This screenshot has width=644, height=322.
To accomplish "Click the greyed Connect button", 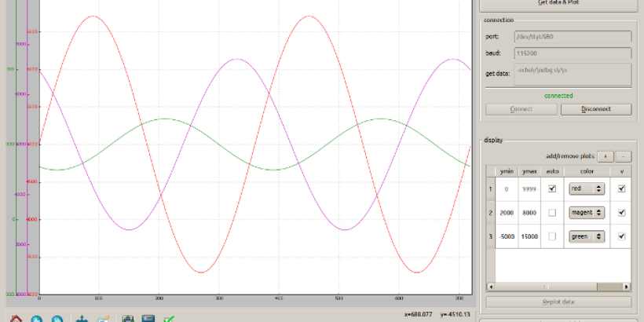I will click(521, 109).
